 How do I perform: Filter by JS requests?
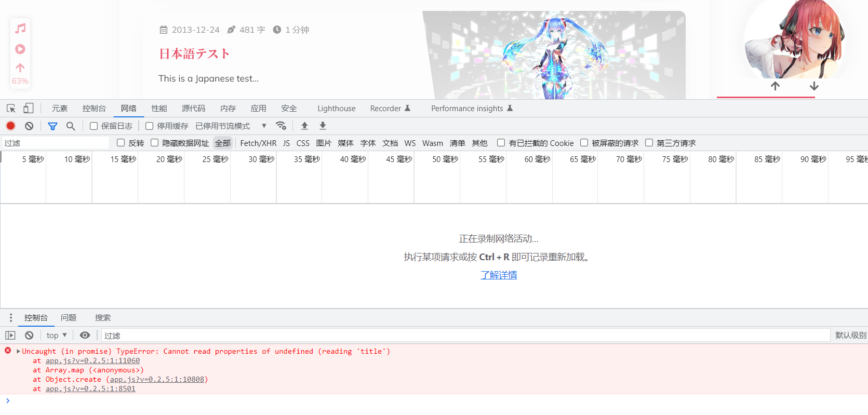pos(286,143)
